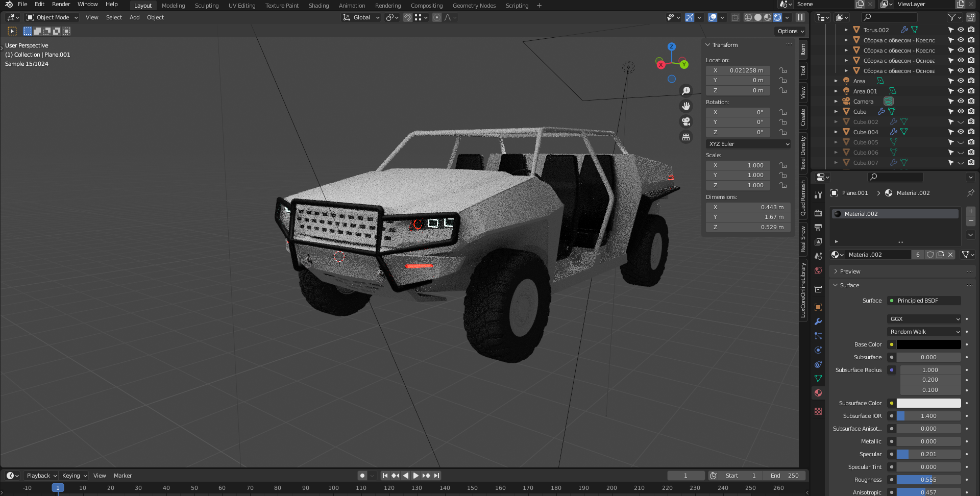
Task: Select rendered viewport shading mode
Action: pos(777,17)
